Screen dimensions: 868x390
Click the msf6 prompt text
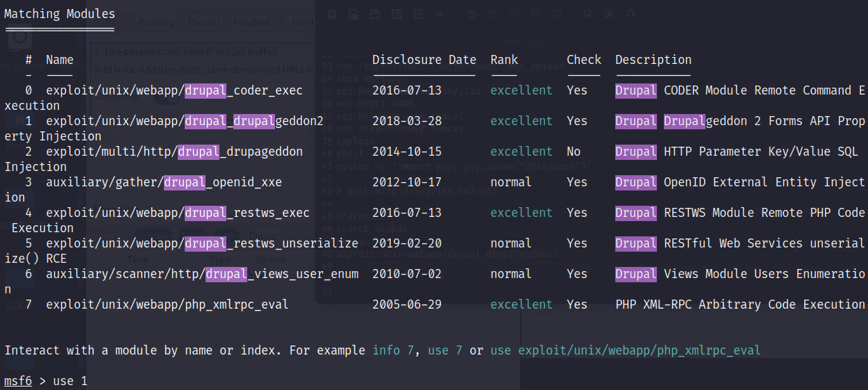[18, 381]
